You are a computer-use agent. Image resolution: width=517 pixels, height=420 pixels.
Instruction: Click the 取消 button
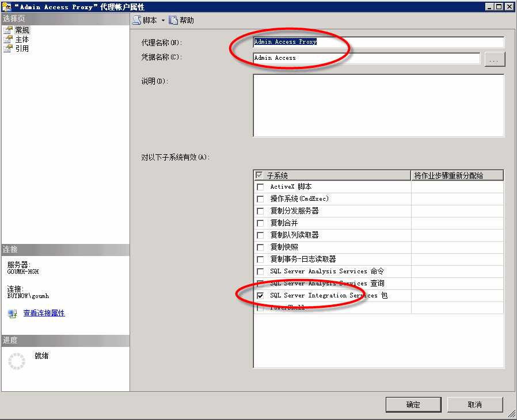tap(475, 404)
